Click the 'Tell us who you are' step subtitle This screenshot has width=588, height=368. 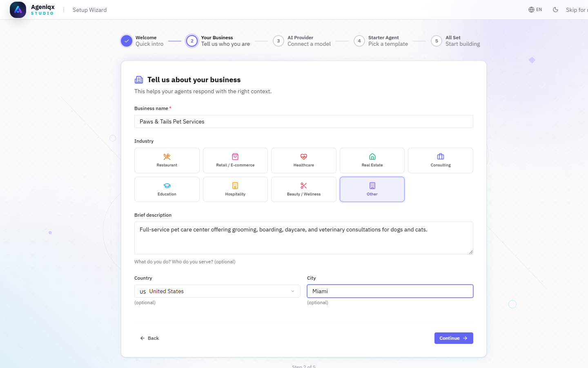pos(225,44)
